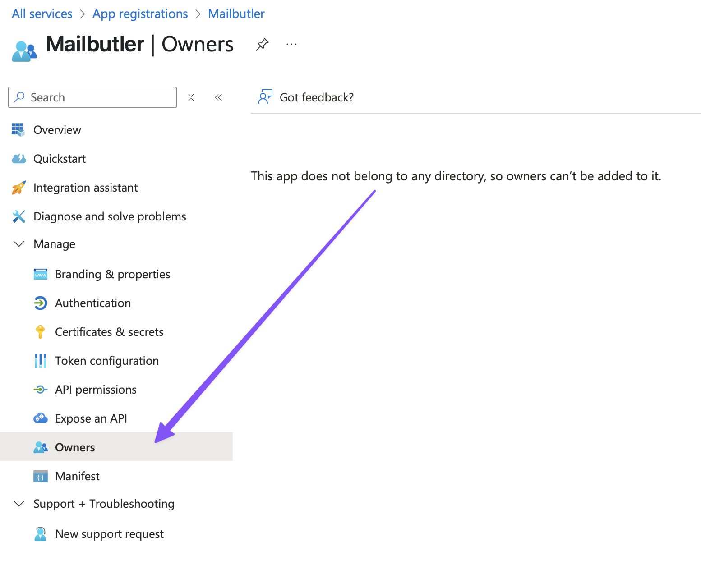The height and width of the screenshot is (588, 701).
Task: Click the Mailbutler breadcrumb link
Action: tap(236, 14)
